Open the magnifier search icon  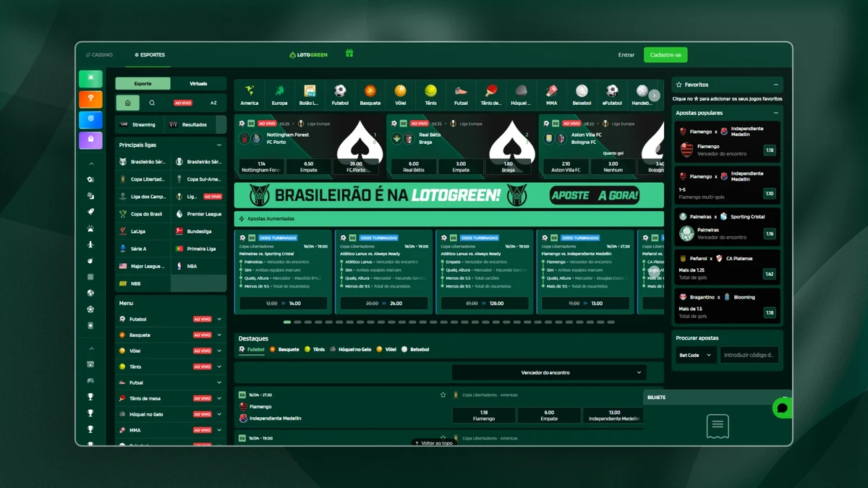pos(152,103)
